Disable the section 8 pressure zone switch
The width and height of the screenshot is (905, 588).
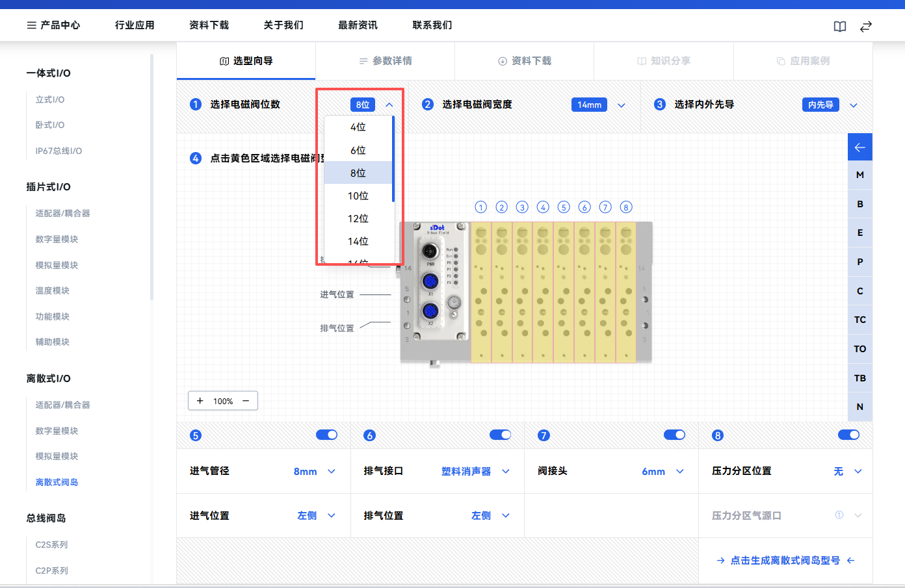848,435
